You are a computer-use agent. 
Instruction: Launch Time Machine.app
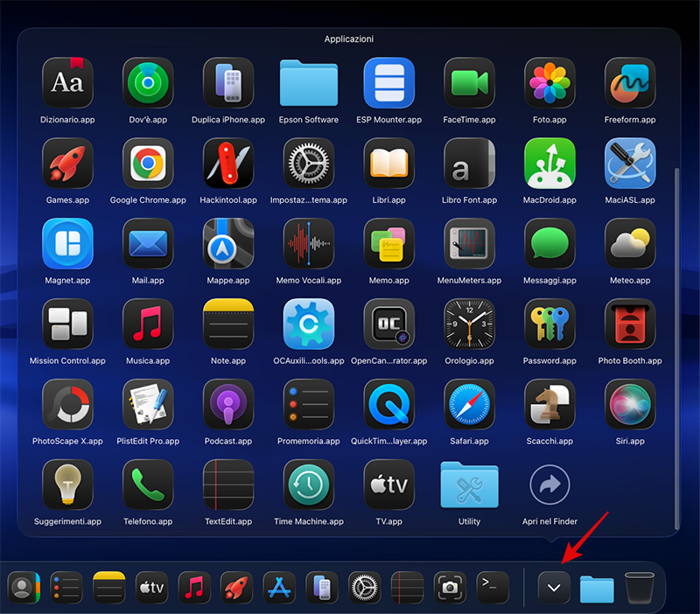pos(309,485)
